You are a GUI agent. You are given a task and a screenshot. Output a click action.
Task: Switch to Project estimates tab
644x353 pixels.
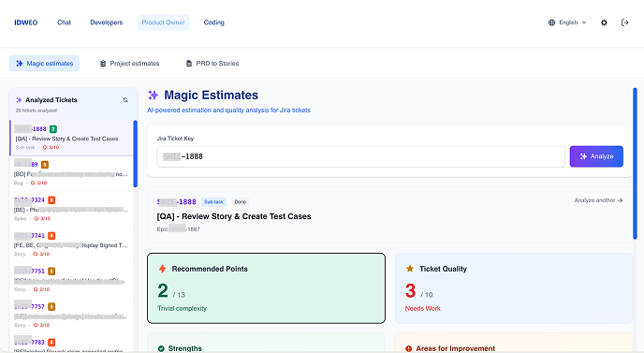[x=129, y=64]
